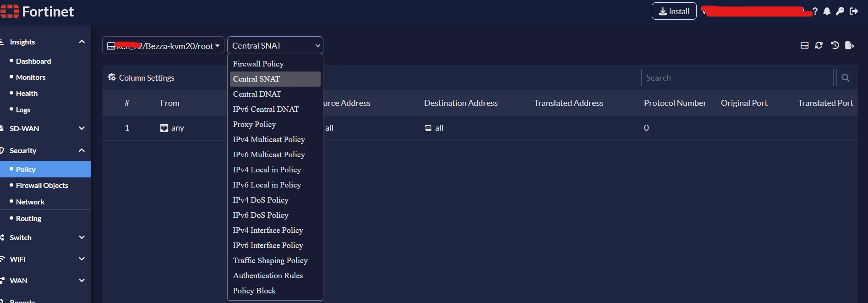Open the revision history icon
Viewport: 868px width, 303px height.
pos(835,45)
